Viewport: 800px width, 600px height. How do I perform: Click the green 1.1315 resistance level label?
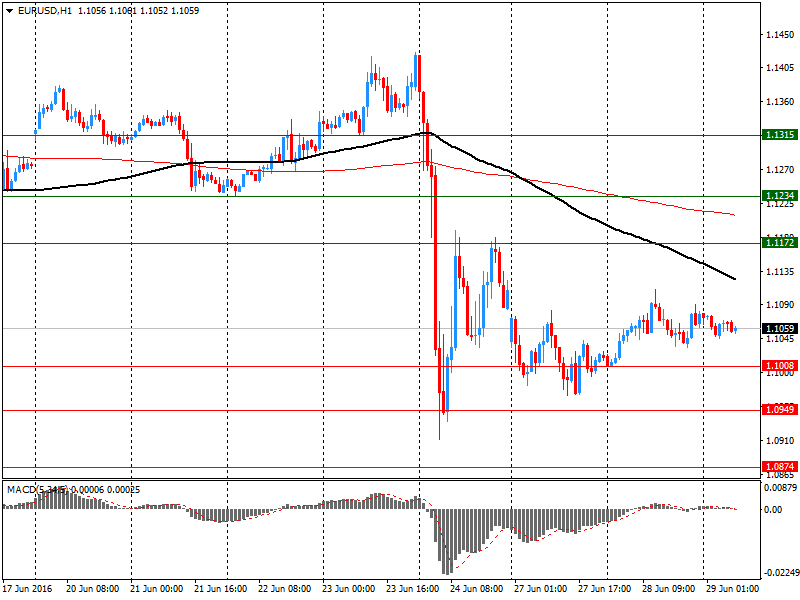pos(780,135)
